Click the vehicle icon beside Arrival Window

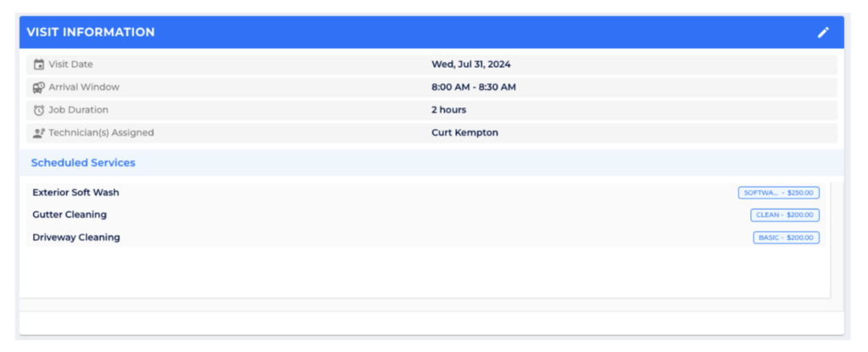[38, 87]
